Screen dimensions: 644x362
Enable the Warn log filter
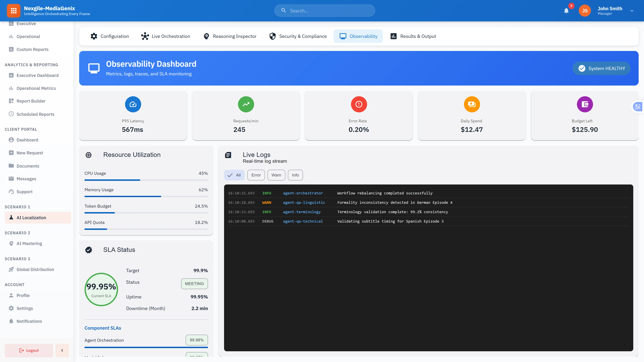[276, 175]
